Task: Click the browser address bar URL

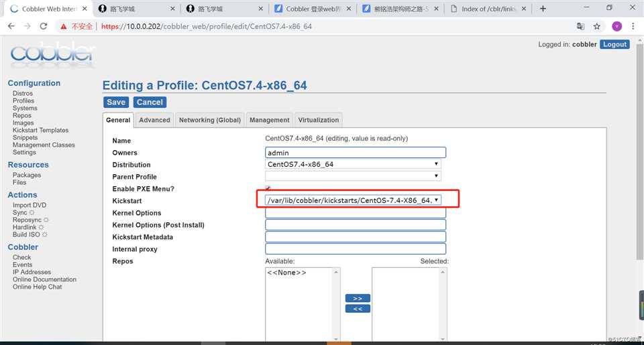Action: [x=207, y=27]
